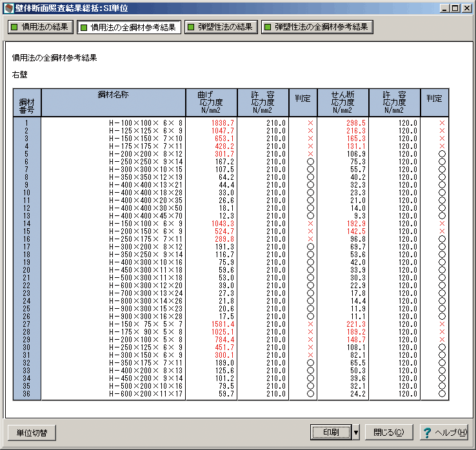This screenshot has width=476, height=450.
Task: Click the 印刷 button
Action: 331,432
